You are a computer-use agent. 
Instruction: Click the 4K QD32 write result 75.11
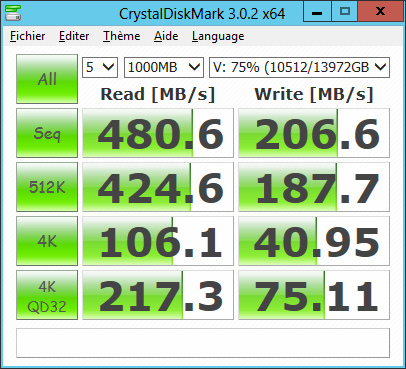pyautogui.click(x=314, y=295)
